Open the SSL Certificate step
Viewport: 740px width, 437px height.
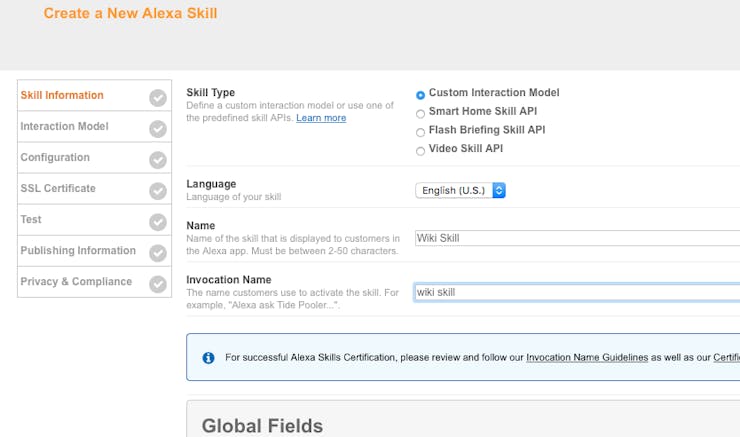(x=94, y=189)
